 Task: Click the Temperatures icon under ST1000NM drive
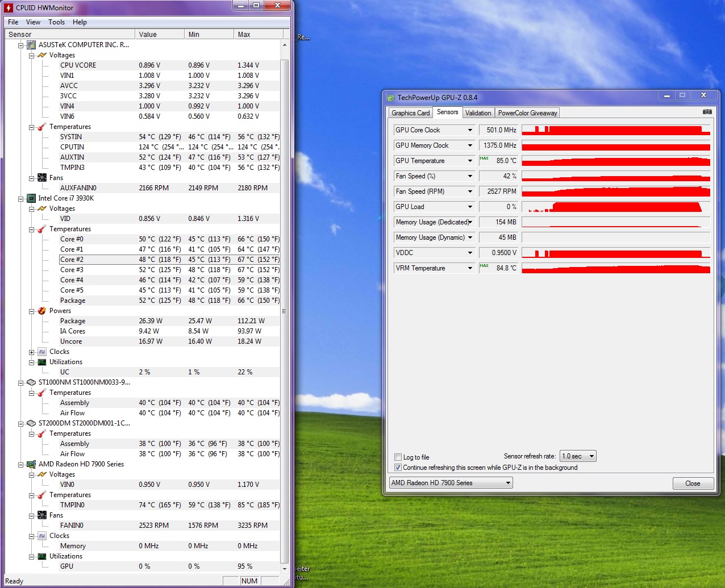(42, 393)
